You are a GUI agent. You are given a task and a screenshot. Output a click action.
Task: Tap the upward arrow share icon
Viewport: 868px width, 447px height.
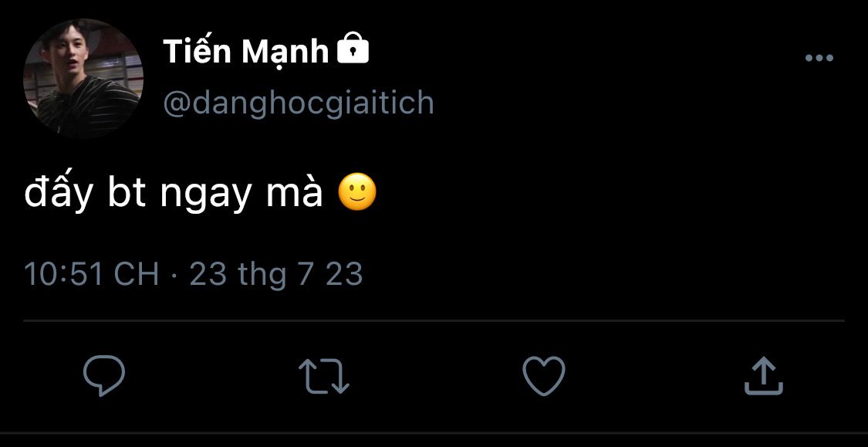point(764,376)
